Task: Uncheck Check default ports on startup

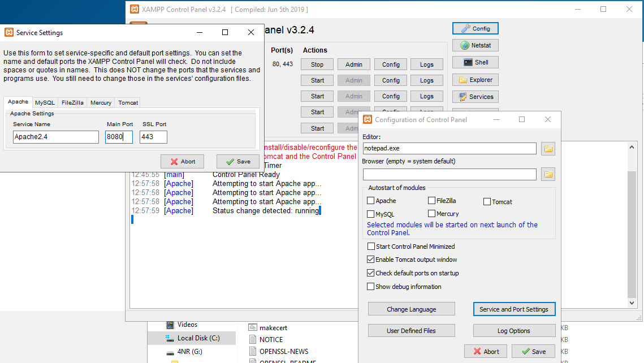Action: [370, 273]
